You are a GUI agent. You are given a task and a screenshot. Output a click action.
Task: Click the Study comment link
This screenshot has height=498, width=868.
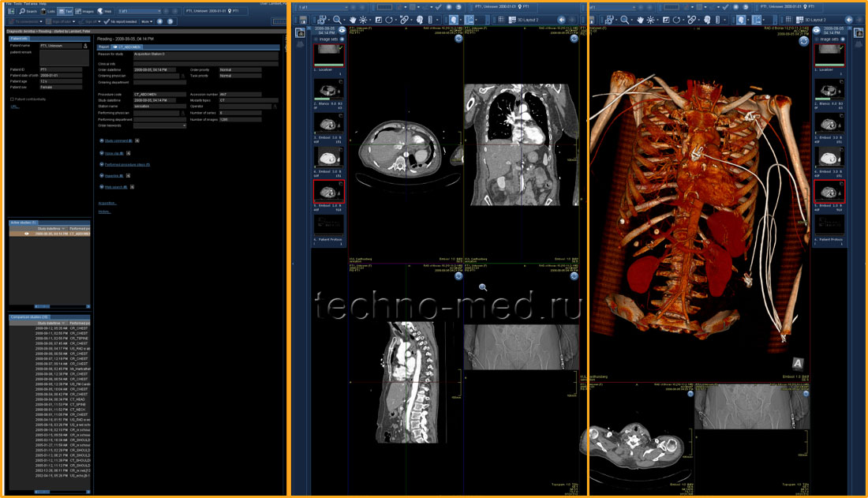tap(115, 141)
